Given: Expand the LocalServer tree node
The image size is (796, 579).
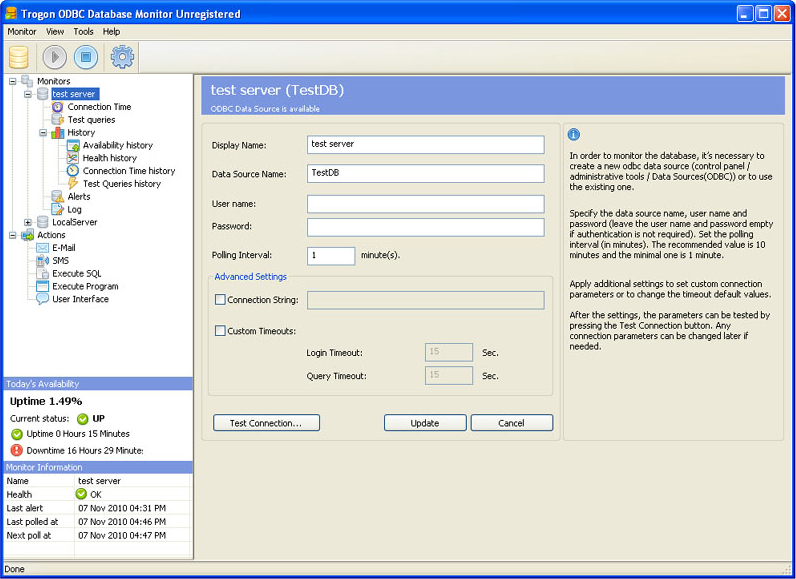Looking at the screenshot, I should [28, 222].
